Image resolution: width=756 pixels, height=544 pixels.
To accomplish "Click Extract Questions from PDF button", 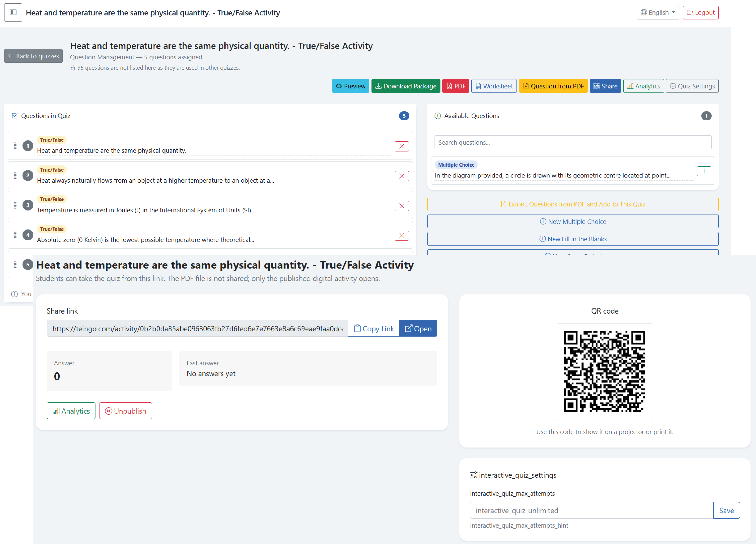I will click(573, 204).
